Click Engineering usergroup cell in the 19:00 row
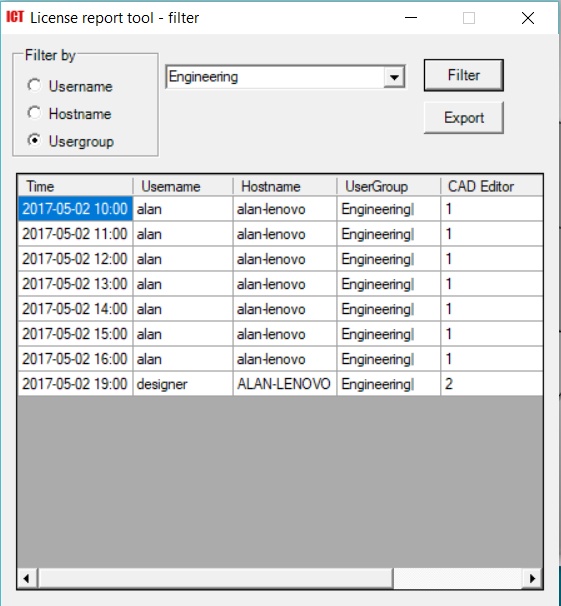Image resolution: width=561 pixels, height=606 pixels. [389, 384]
